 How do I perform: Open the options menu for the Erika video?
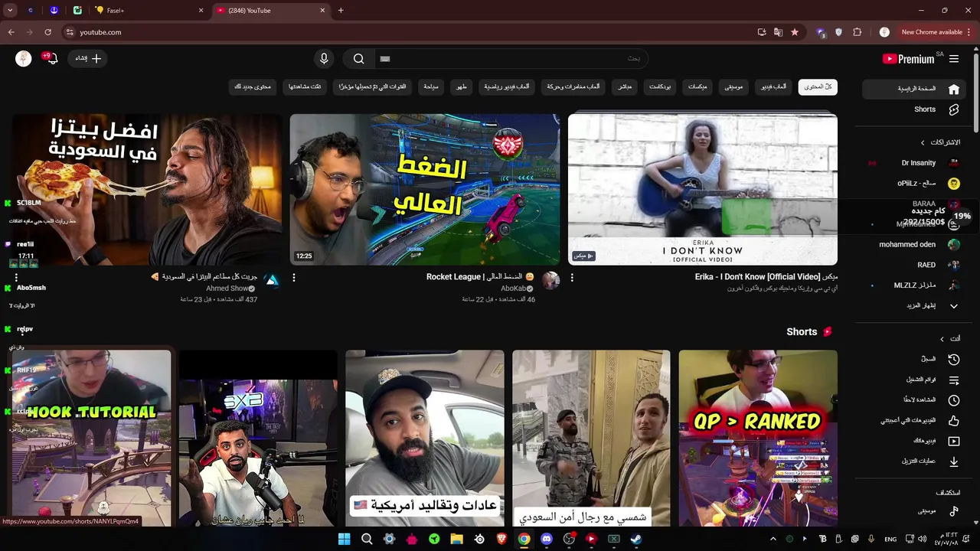pos(572,278)
